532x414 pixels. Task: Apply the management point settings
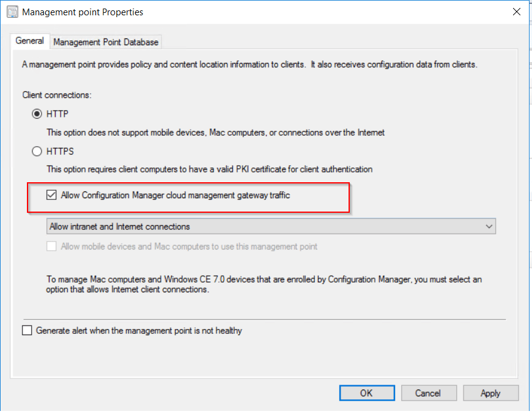click(x=490, y=393)
